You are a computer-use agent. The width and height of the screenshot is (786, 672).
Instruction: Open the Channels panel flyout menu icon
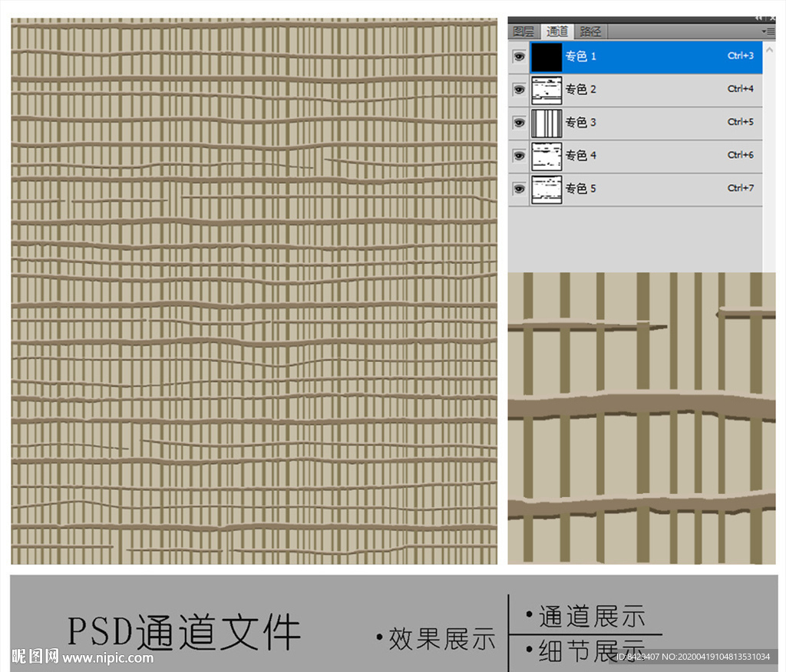[x=768, y=31]
